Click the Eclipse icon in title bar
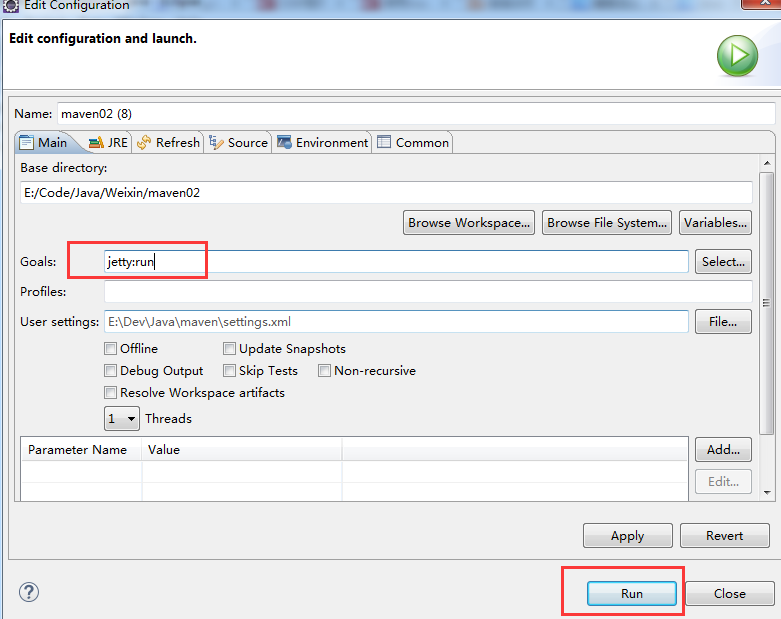781x619 pixels. (x=10, y=5)
